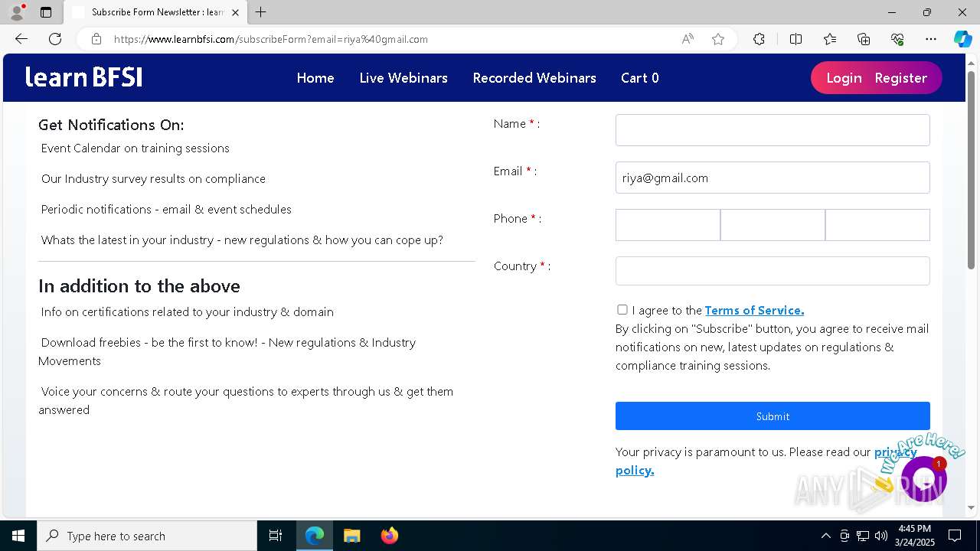Image resolution: width=980 pixels, height=551 pixels.
Task: Click the Email field containing riya@gmail.com
Action: 773,178
